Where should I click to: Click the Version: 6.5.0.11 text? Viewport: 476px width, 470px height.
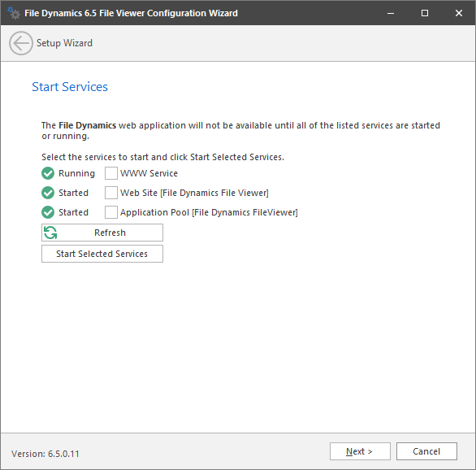[x=45, y=454]
